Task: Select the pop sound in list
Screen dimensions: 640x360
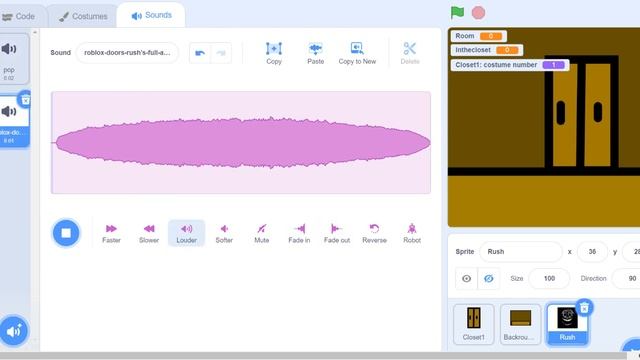Action: (10, 59)
